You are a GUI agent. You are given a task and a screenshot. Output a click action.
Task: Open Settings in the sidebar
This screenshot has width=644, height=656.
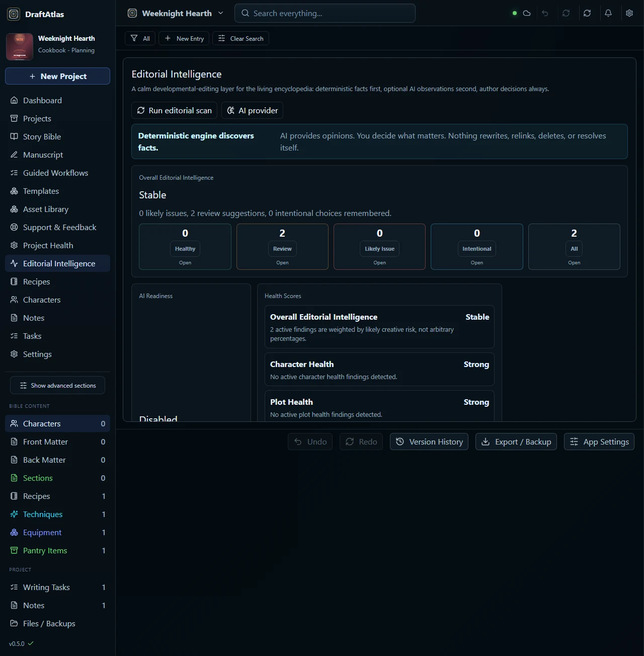(x=57, y=354)
